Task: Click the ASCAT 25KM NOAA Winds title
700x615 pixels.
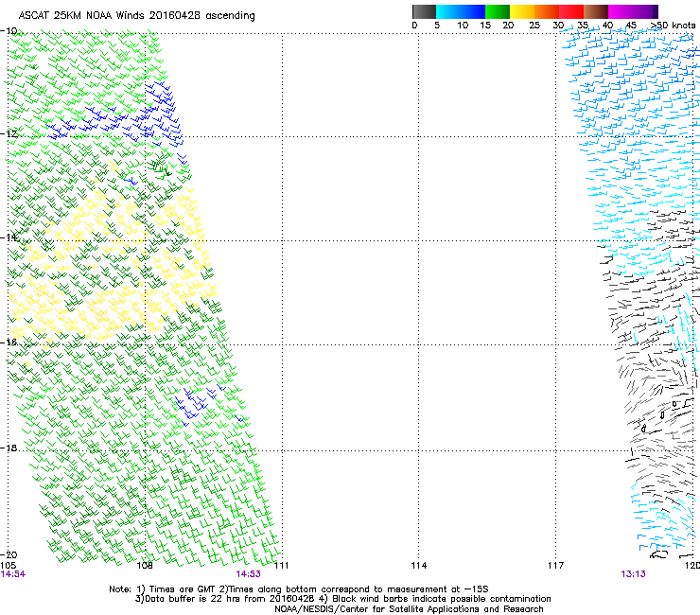Action: pos(136,16)
